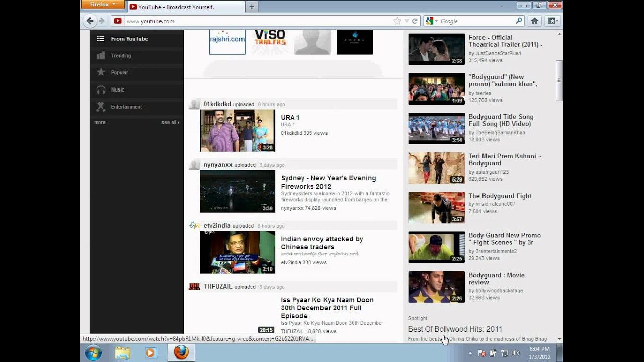The image size is (644, 362).
Task: Open Bodyguard : Movie review video
Action: [497, 279]
